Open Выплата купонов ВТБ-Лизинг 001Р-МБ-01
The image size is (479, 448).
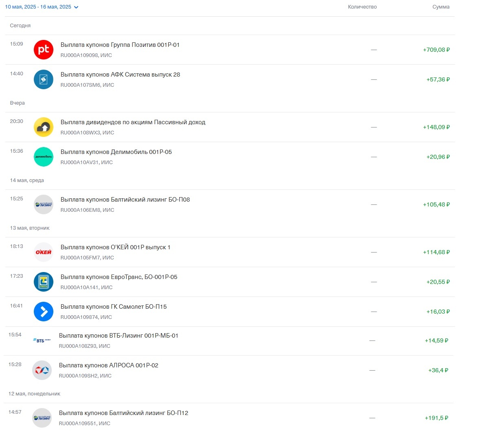(x=119, y=336)
